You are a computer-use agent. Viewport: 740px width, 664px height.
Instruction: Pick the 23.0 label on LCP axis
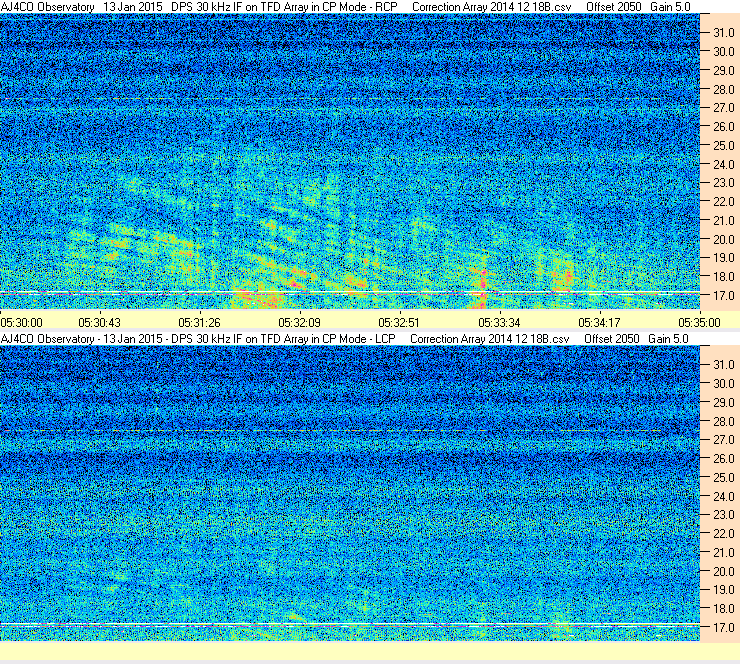coord(724,515)
